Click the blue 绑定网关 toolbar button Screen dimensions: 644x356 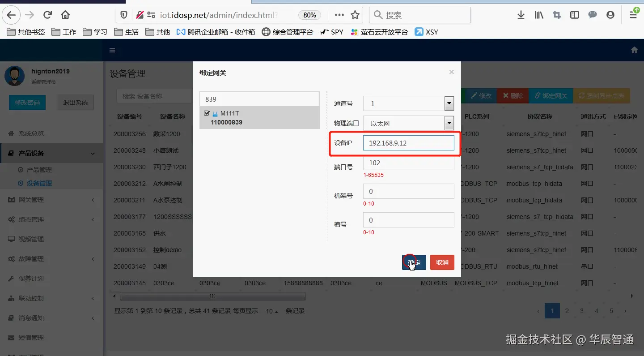[551, 96]
